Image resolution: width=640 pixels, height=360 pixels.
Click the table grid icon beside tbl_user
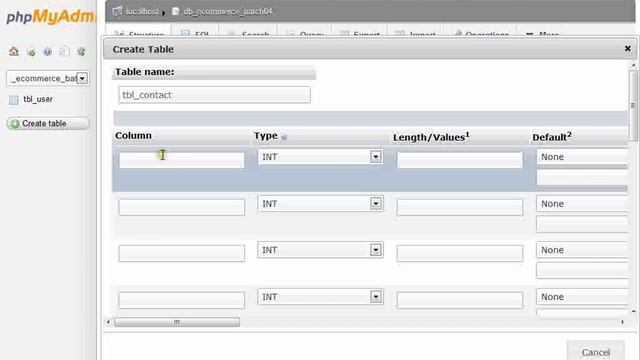pyautogui.click(x=13, y=100)
